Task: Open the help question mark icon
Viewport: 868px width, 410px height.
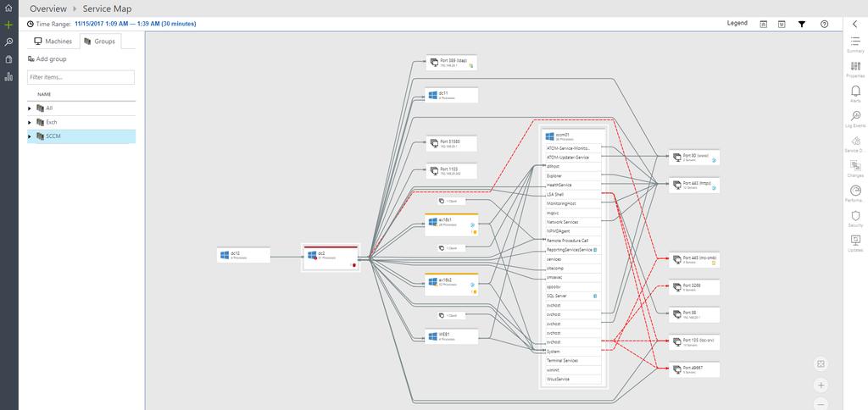Action: pyautogui.click(x=824, y=24)
